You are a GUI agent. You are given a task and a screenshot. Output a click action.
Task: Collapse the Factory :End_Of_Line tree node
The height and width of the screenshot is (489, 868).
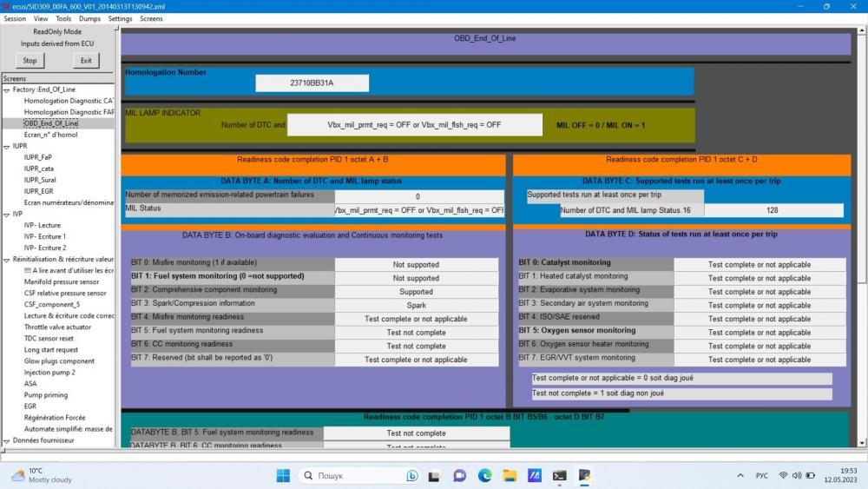7,89
